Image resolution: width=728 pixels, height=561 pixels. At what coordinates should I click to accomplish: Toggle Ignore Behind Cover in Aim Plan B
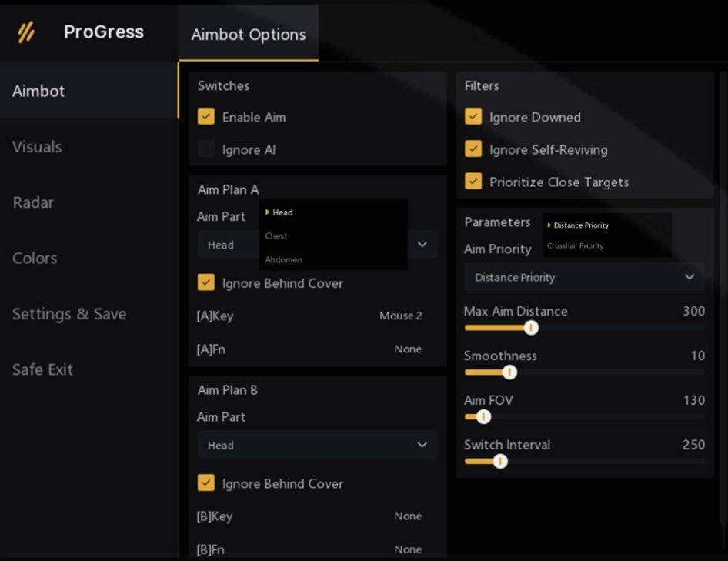pyautogui.click(x=206, y=483)
